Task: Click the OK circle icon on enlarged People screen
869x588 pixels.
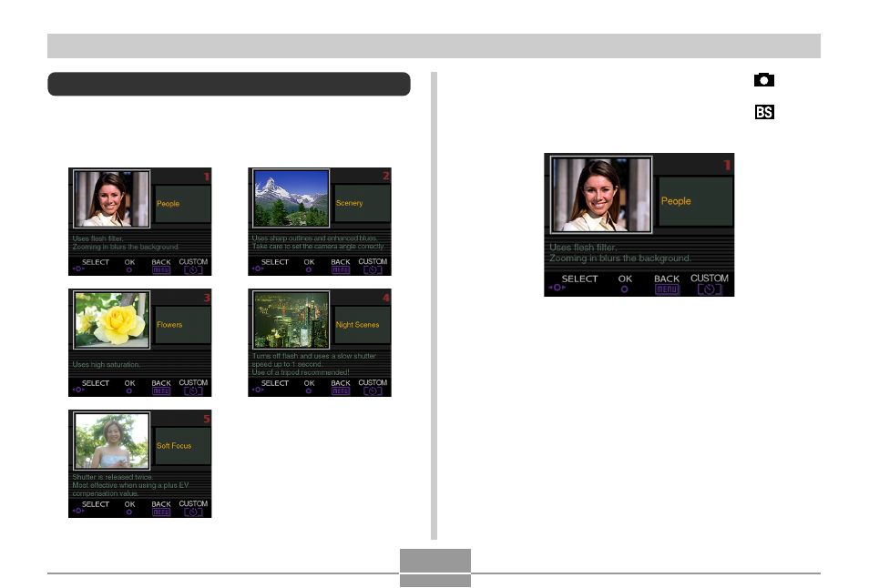Action: (625, 289)
